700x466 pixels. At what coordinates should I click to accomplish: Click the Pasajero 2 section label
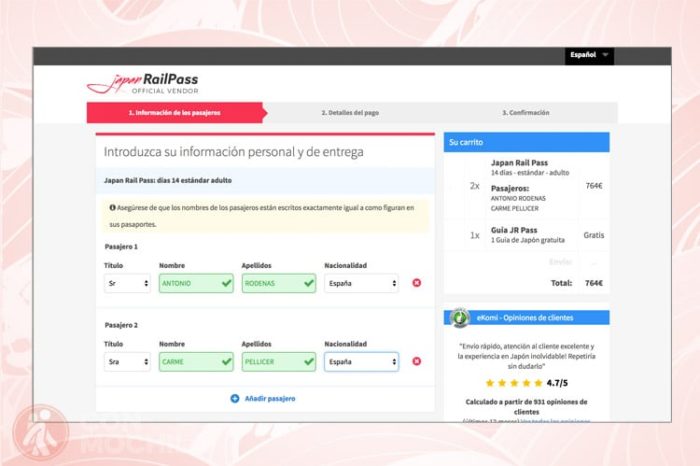121,325
